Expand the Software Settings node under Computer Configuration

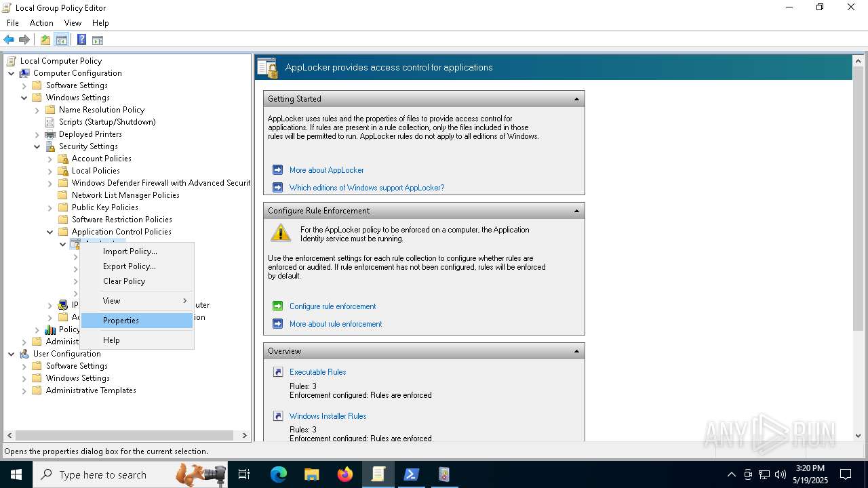24,85
